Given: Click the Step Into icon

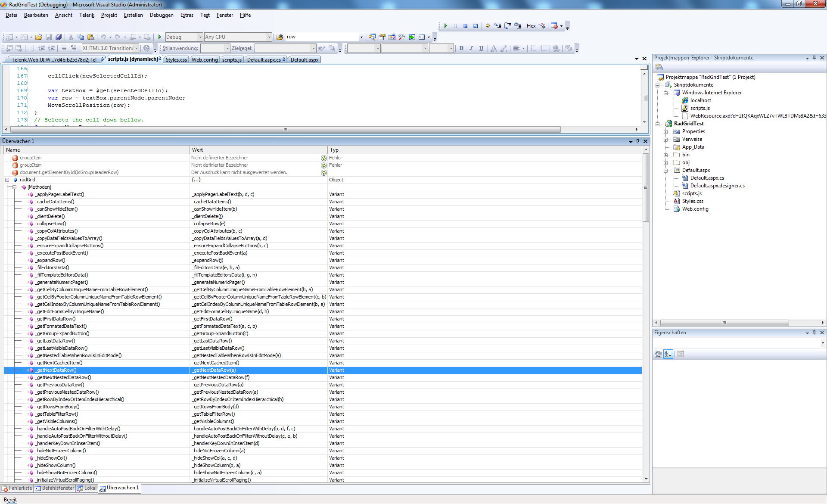Looking at the screenshot, I should [x=498, y=26].
